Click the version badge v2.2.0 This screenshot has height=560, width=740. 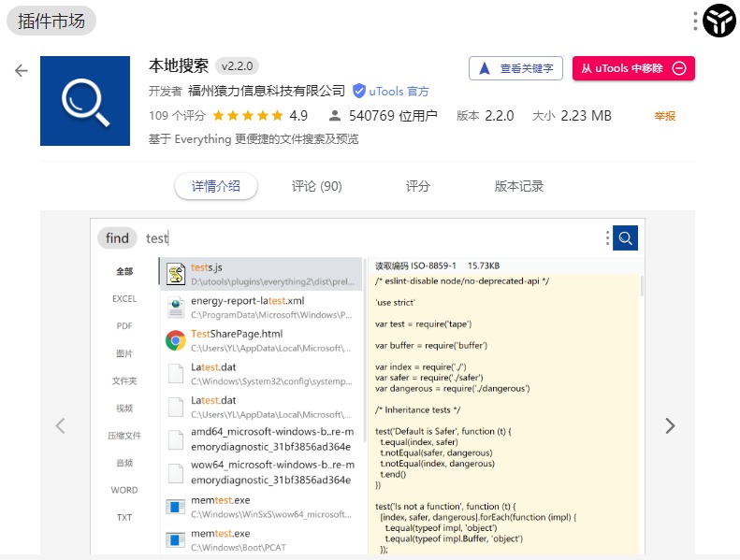point(237,66)
